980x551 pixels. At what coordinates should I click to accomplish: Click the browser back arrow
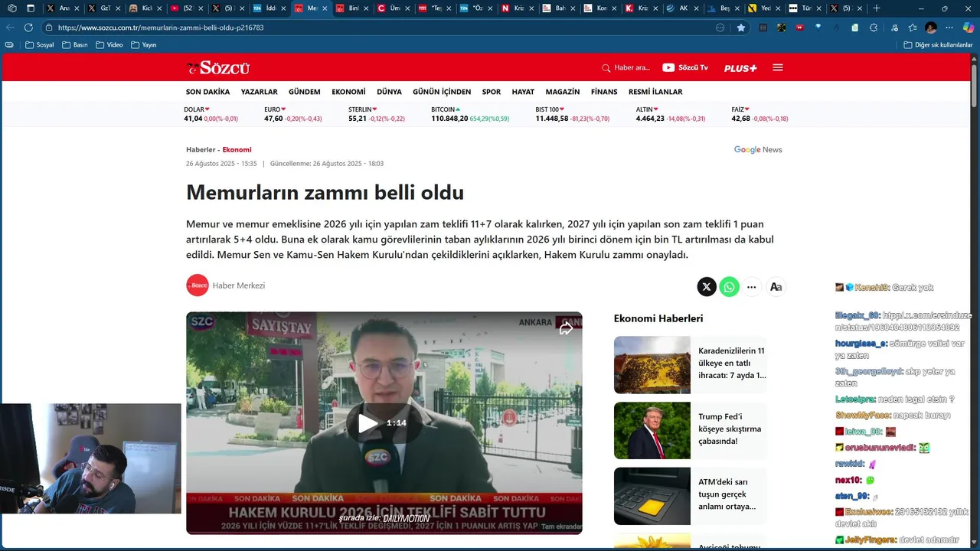click(10, 27)
